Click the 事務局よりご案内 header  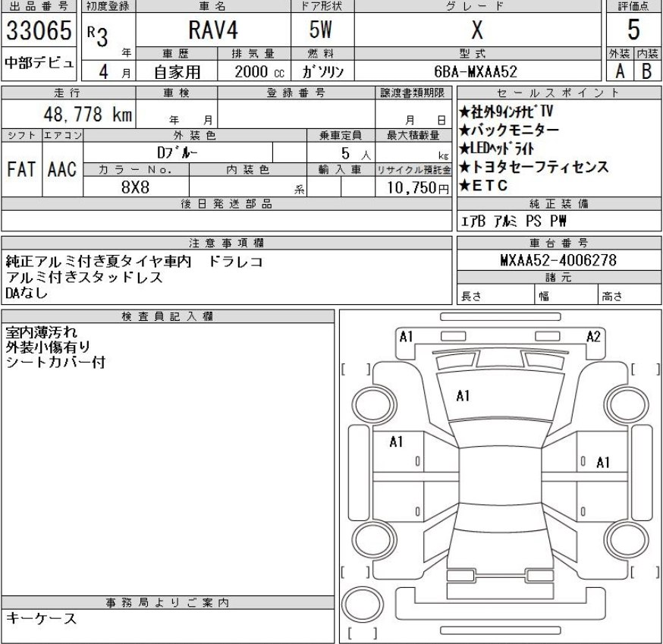(168, 602)
